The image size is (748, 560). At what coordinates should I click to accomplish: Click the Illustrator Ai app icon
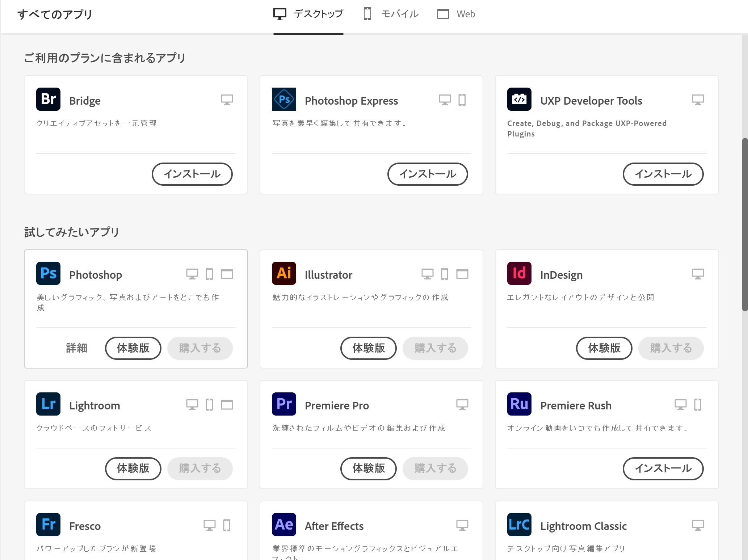(x=284, y=273)
